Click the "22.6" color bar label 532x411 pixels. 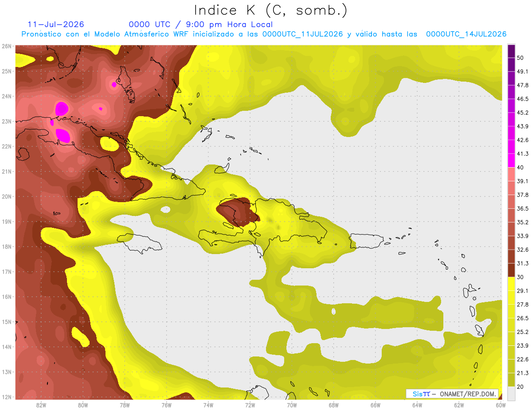tap(523, 359)
